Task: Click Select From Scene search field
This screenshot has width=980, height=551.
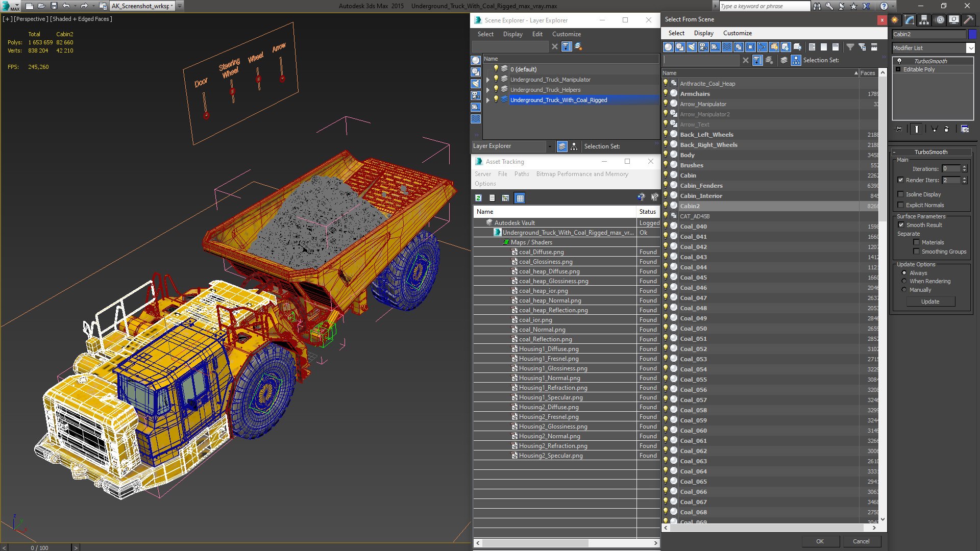Action: [x=701, y=60]
